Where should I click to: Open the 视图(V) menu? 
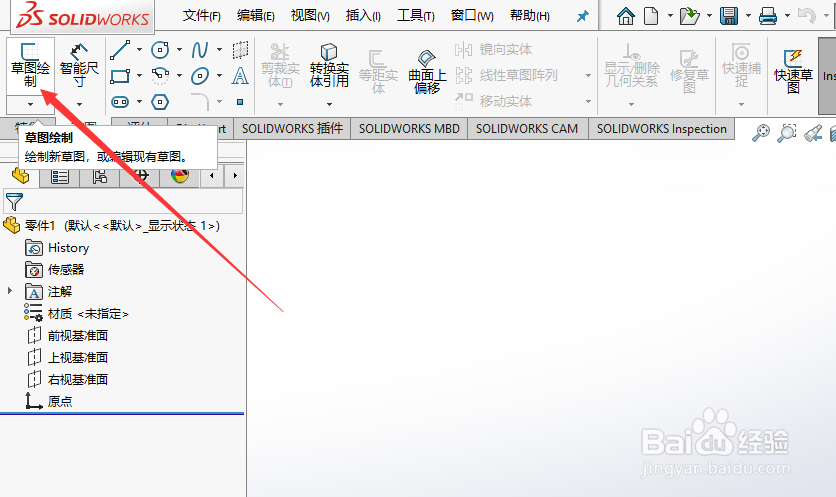coord(310,16)
